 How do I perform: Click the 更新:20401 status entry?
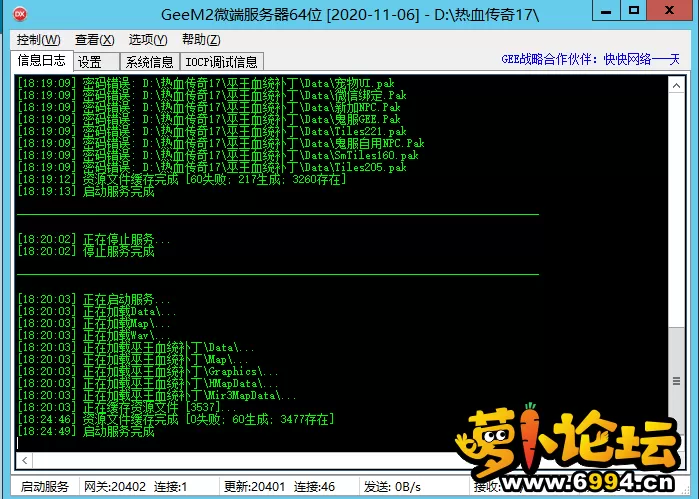254,487
